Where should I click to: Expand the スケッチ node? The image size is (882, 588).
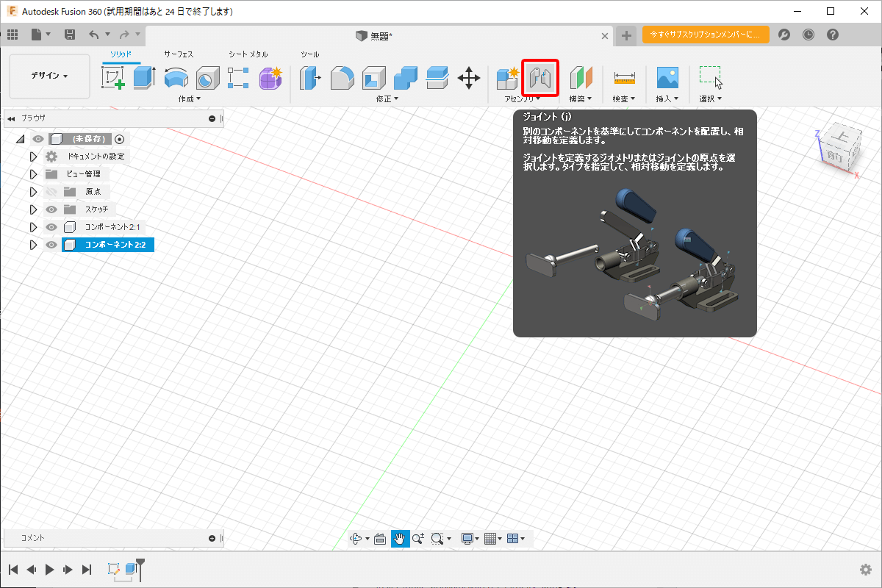(33, 209)
